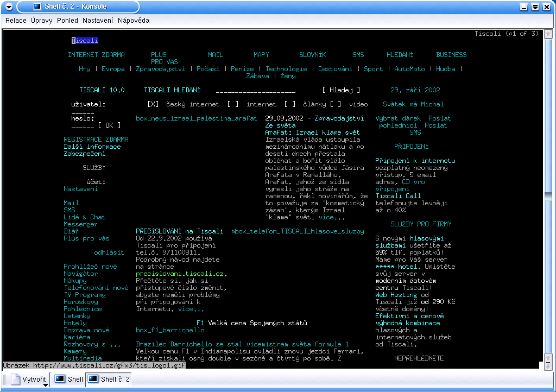Select the 'Tiscali (p1 of 3)' page indicator

pos(507,34)
